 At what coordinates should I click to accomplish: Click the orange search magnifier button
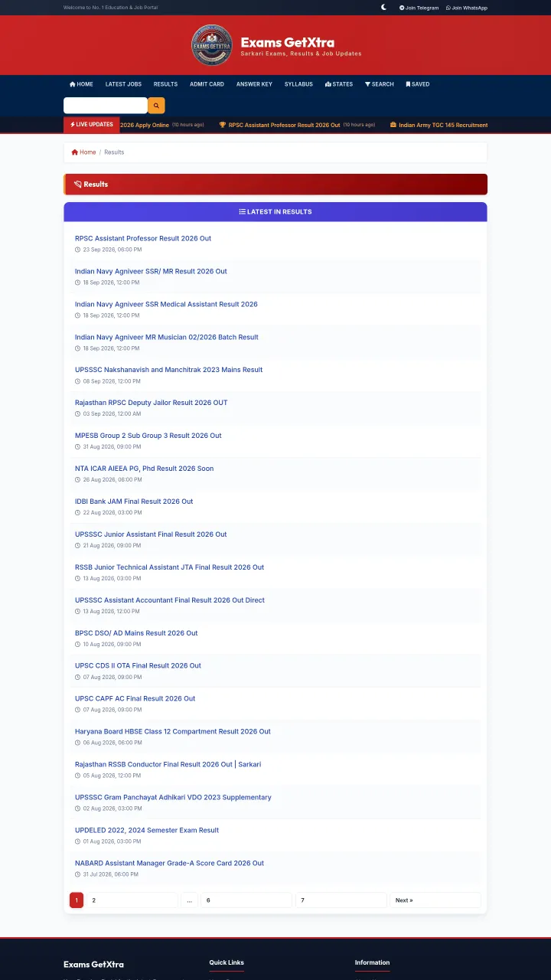156,106
